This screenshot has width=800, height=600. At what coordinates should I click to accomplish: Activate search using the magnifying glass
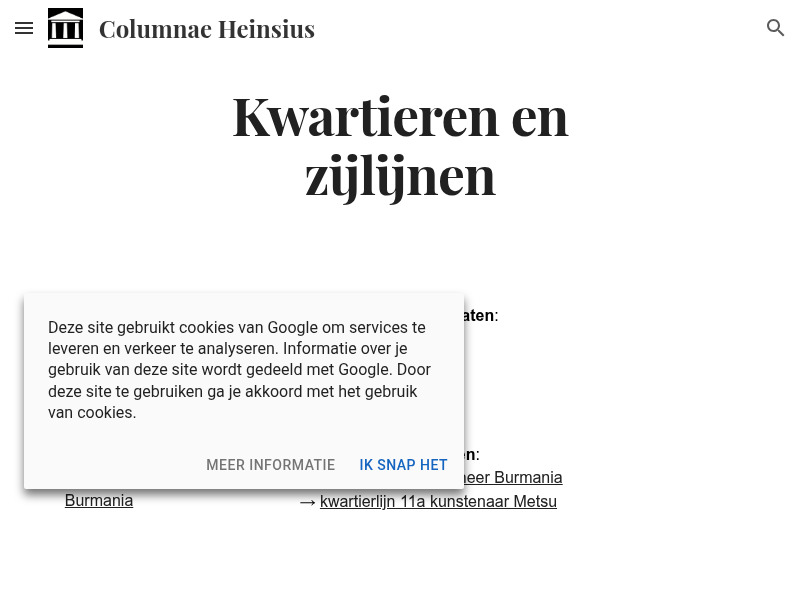click(776, 28)
